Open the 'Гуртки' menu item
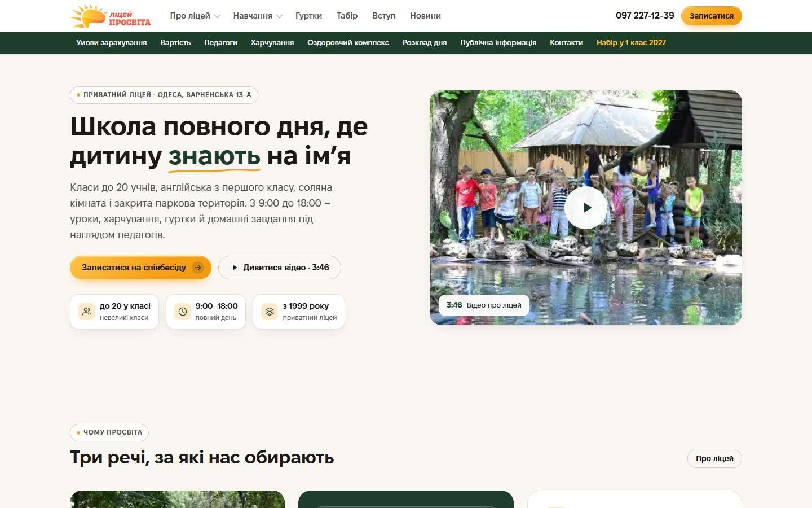This screenshot has width=812, height=508. coord(308,16)
